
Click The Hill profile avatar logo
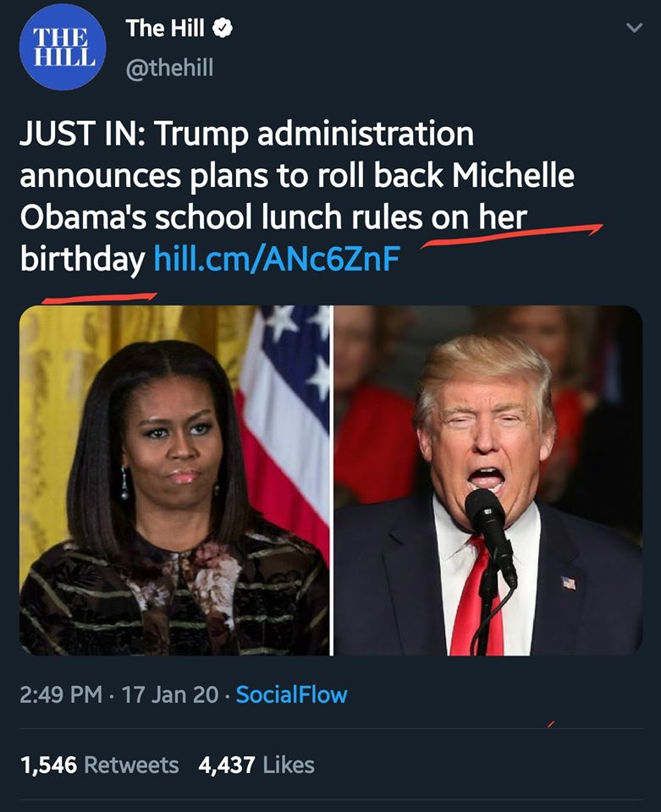pos(62,49)
